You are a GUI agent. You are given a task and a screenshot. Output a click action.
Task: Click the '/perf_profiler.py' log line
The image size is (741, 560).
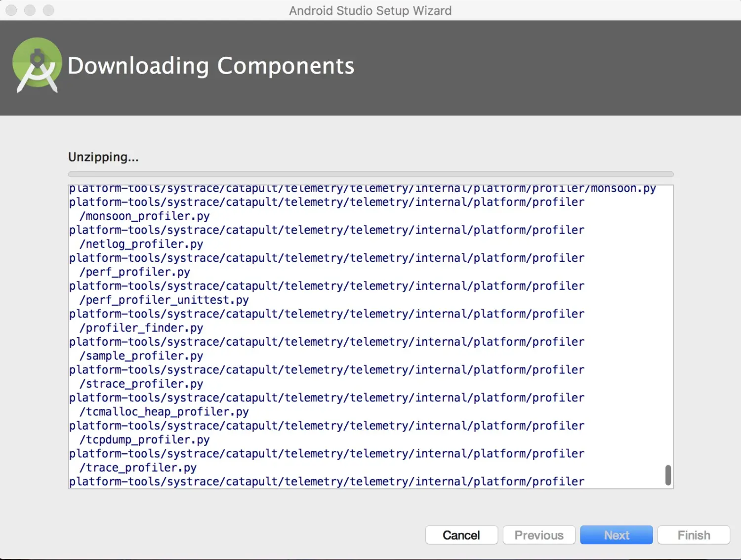pos(135,272)
